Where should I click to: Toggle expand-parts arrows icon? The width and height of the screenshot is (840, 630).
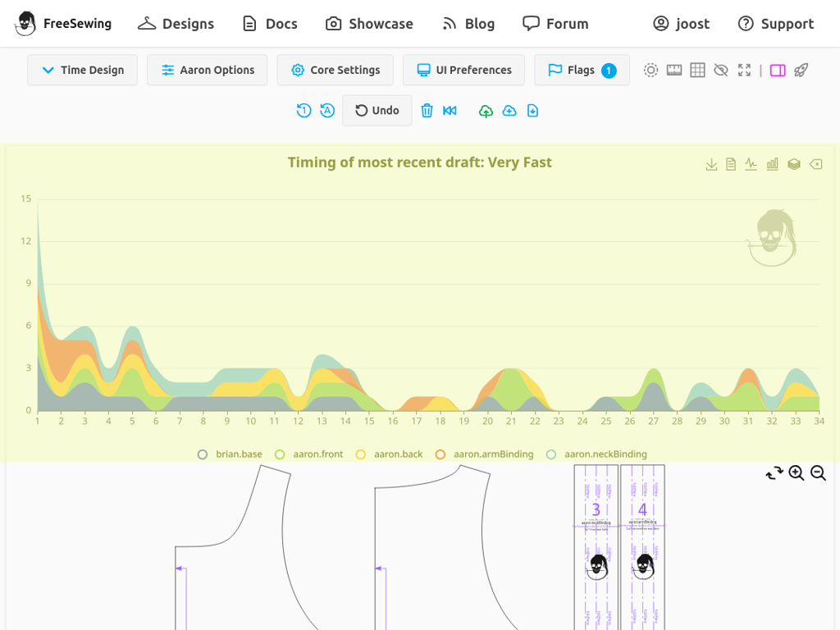pos(744,71)
